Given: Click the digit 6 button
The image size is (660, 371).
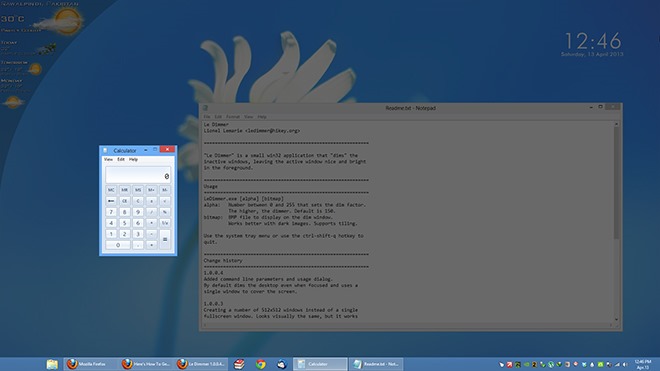Looking at the screenshot, I should (x=138, y=223).
